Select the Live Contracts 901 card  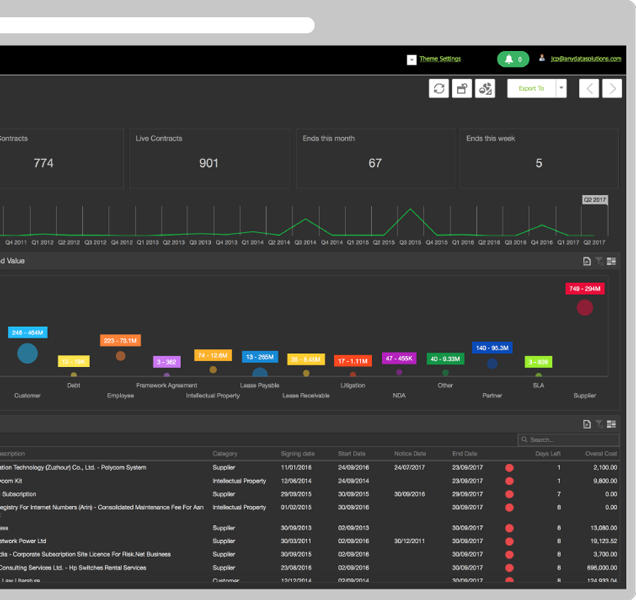click(x=209, y=158)
